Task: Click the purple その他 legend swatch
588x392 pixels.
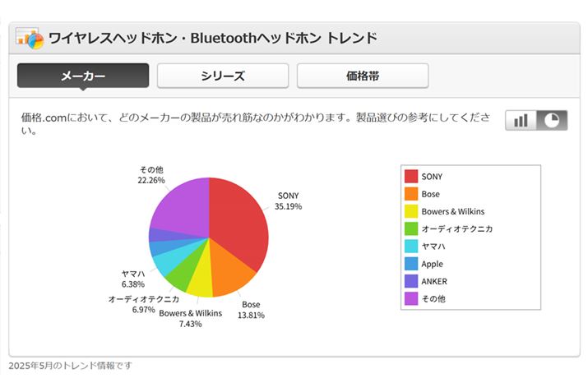Action: click(411, 298)
